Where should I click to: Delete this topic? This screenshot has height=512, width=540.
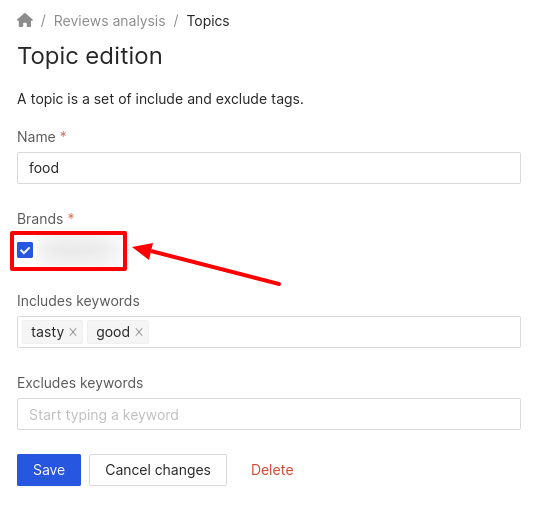pos(272,470)
